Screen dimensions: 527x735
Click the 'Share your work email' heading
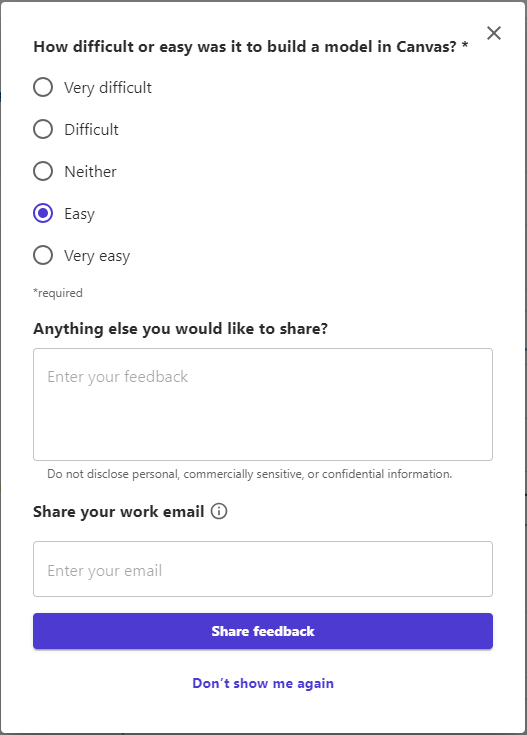pyautogui.click(x=119, y=511)
